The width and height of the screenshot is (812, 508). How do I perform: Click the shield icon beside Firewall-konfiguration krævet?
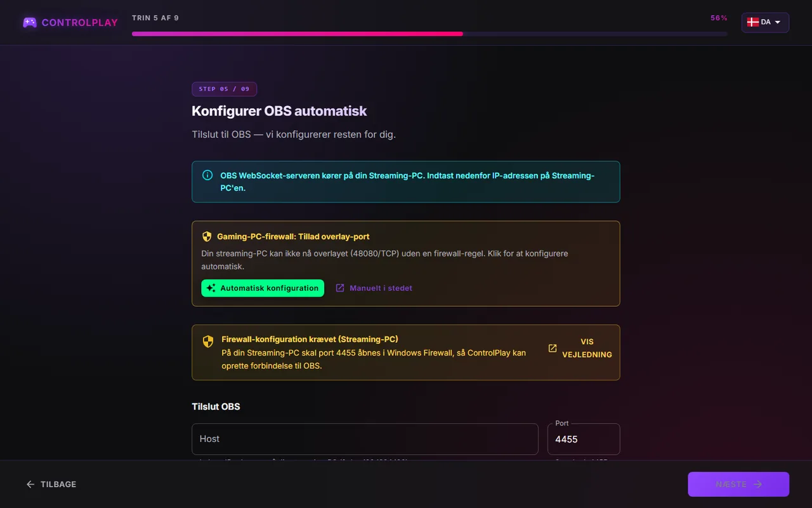tap(208, 342)
